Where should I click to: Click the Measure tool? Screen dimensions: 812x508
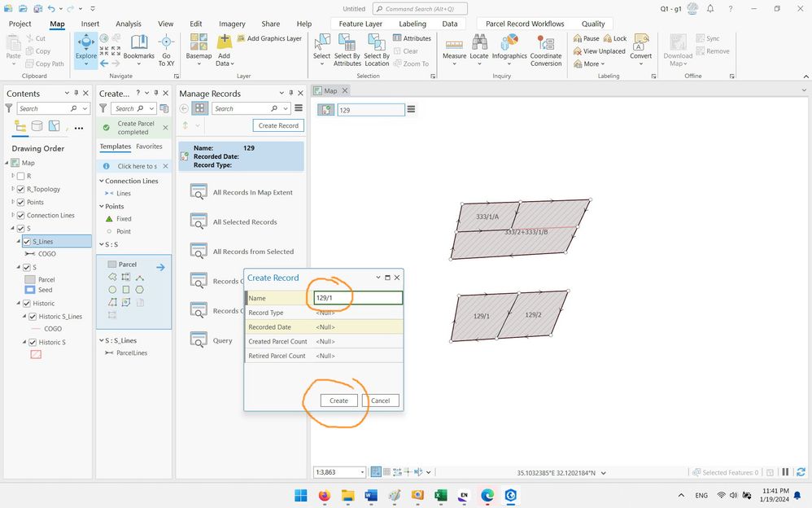[x=454, y=50]
